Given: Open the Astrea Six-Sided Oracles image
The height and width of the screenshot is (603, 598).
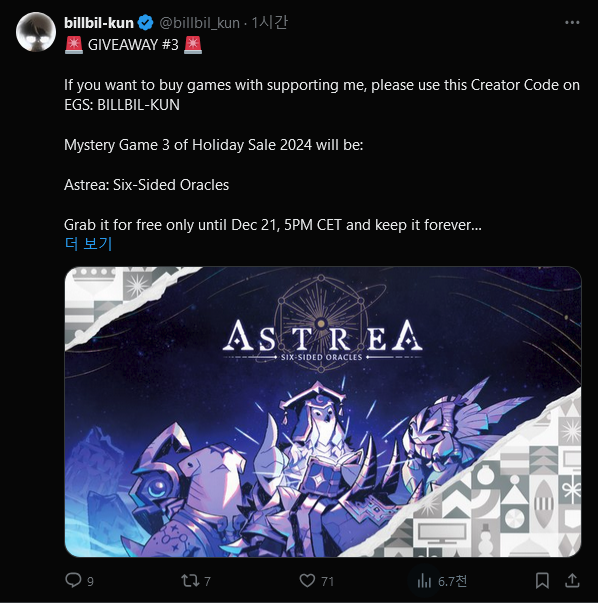Looking at the screenshot, I should [x=323, y=411].
